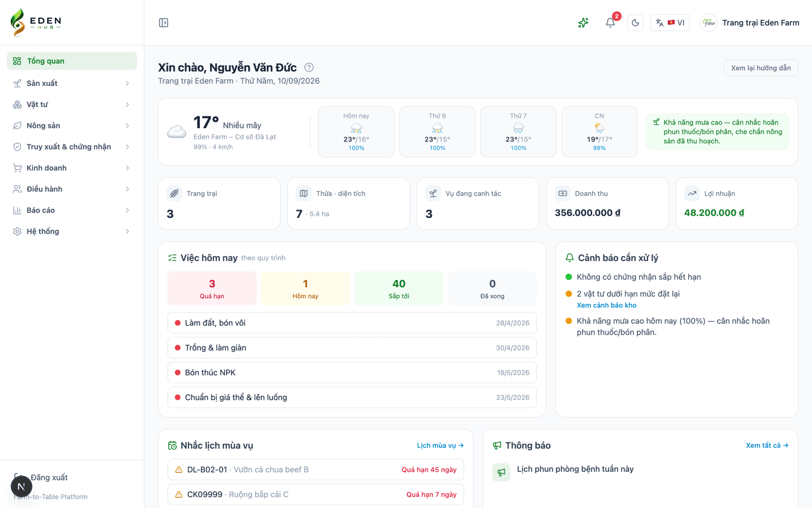Click the Truy xuất shield icon
This screenshot has height=508, width=812.
[17, 147]
